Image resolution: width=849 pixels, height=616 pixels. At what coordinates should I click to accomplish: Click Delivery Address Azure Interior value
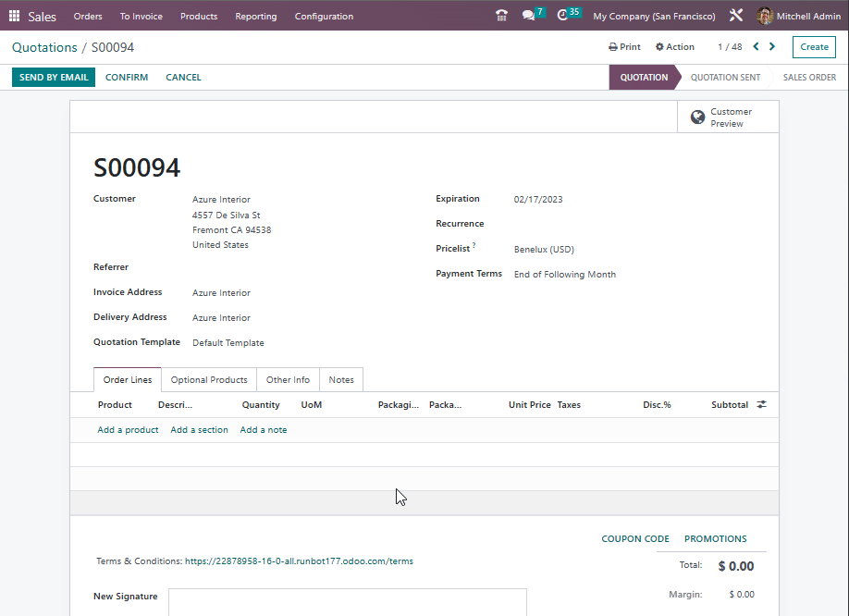(x=221, y=317)
